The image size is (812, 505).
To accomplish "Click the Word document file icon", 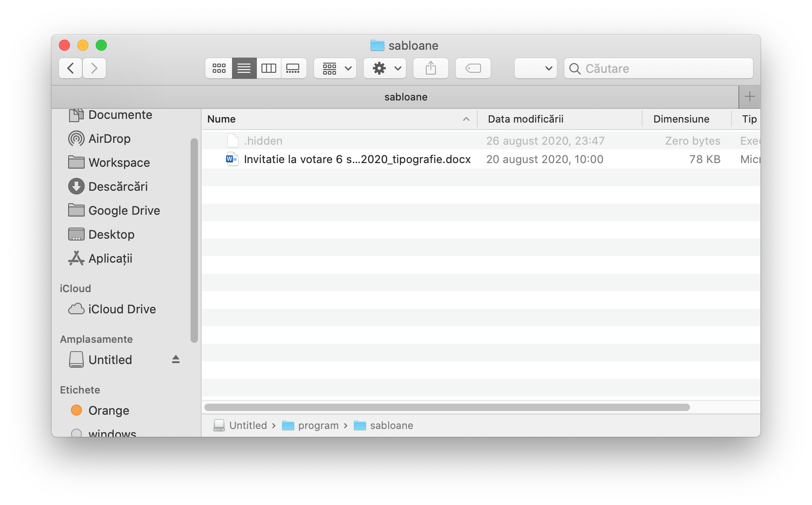I will pos(232,159).
